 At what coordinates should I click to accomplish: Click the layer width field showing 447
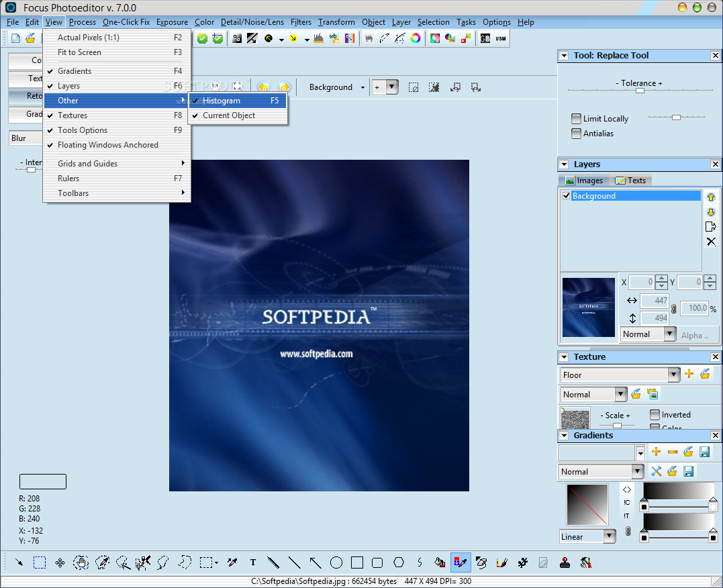click(x=655, y=300)
